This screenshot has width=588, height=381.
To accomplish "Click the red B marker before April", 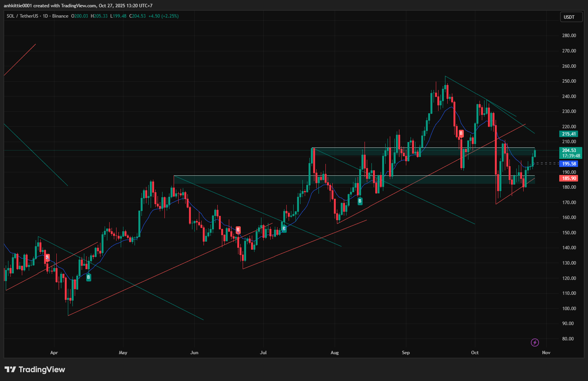I will pyautogui.click(x=47, y=257).
